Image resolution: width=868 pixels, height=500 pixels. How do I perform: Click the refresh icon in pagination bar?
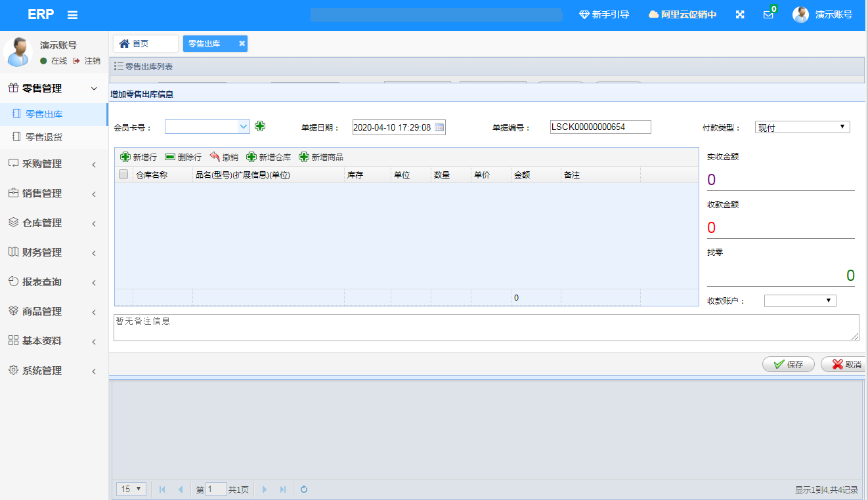click(304, 490)
